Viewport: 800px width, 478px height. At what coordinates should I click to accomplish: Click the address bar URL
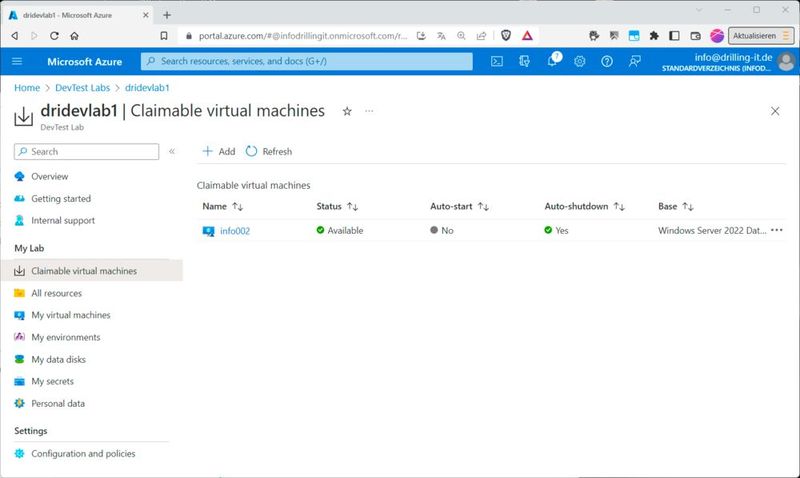pos(303,36)
